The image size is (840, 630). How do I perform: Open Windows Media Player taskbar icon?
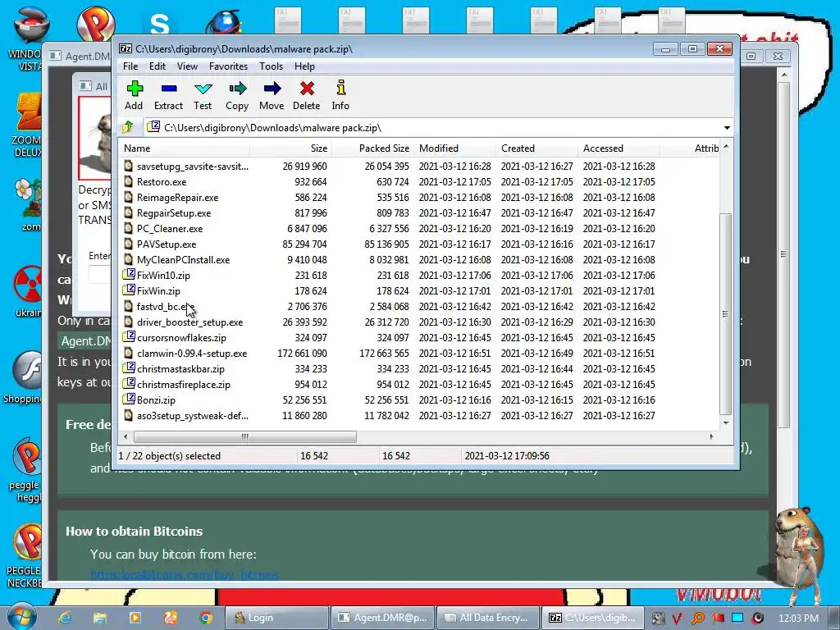coord(135,618)
